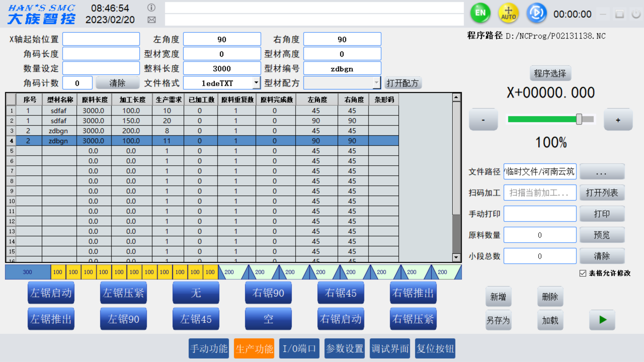
Task: Expand the 文件格式 dropdown arrow
Action: 256,82
